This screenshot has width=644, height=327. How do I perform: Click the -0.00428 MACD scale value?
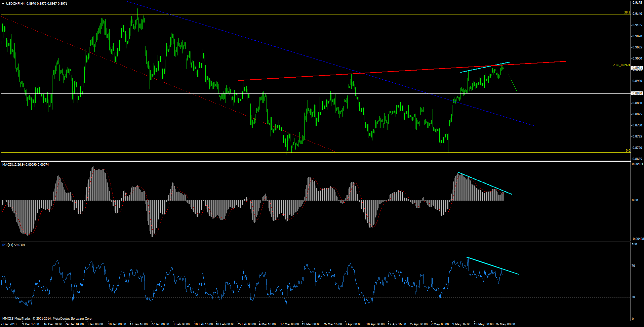(x=638, y=239)
